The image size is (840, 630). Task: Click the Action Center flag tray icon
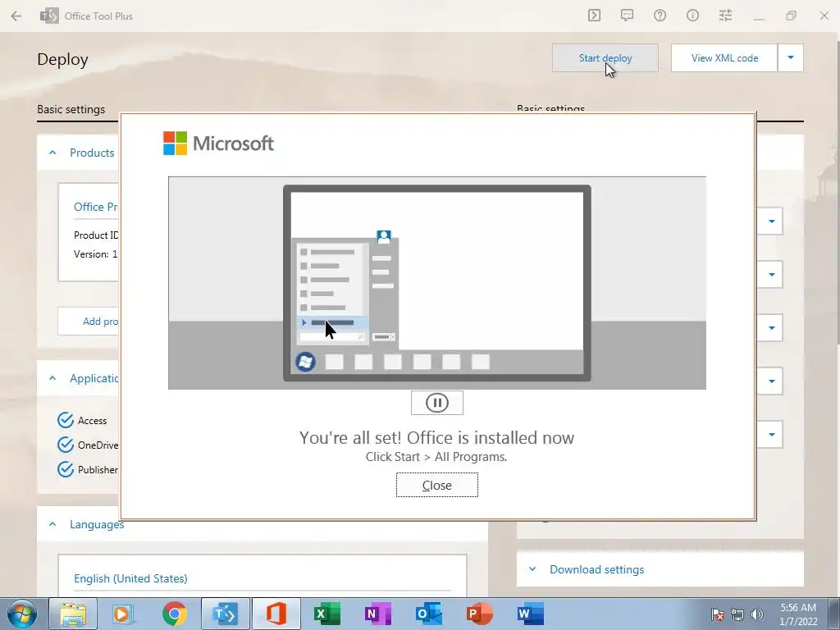pos(718,614)
